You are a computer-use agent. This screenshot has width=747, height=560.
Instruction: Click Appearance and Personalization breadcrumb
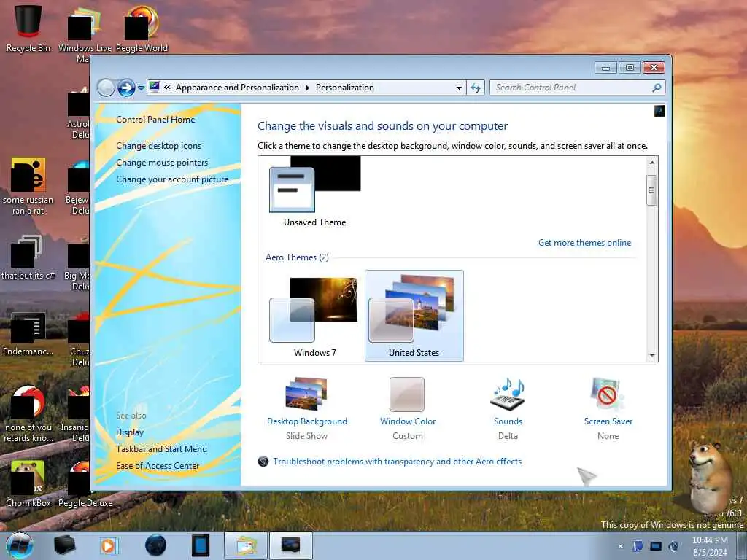(237, 87)
